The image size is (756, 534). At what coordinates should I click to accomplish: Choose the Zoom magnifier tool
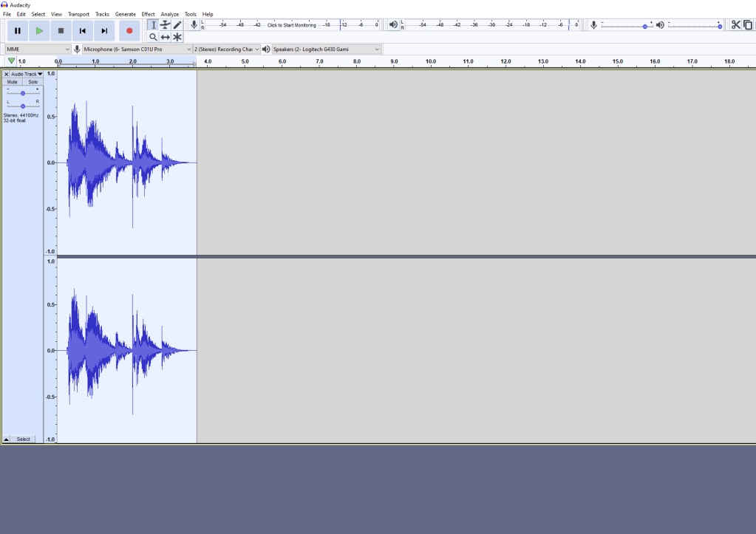tap(154, 37)
